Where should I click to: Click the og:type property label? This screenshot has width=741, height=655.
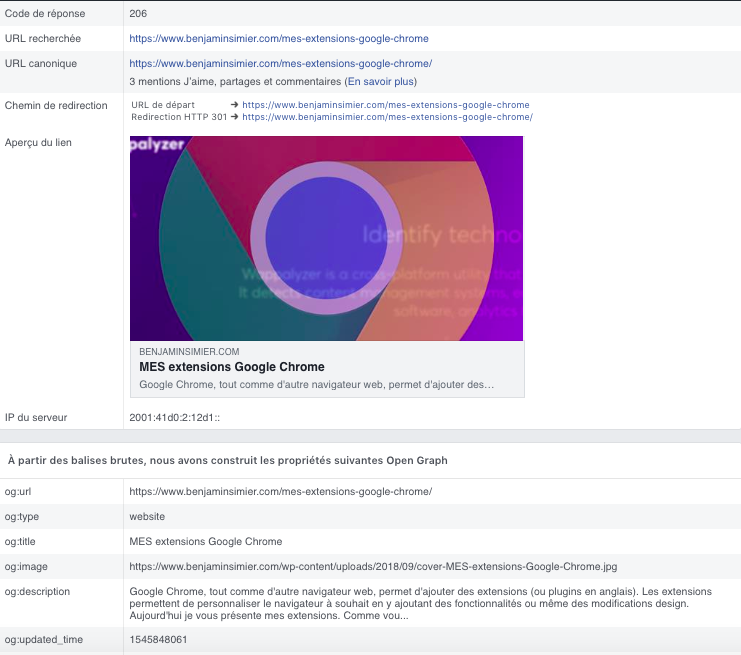coord(22,517)
